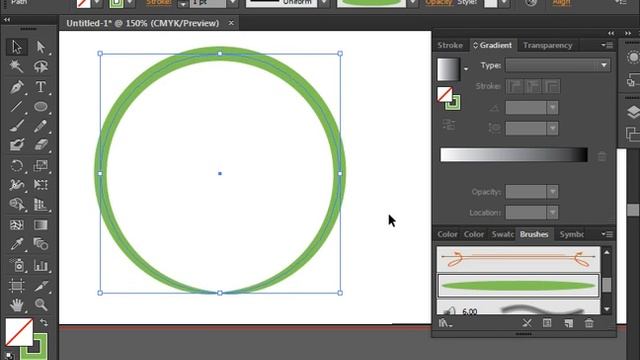Screen dimensions: 640x360
Task: Click the gradient fill preview box
Action: tap(448, 69)
